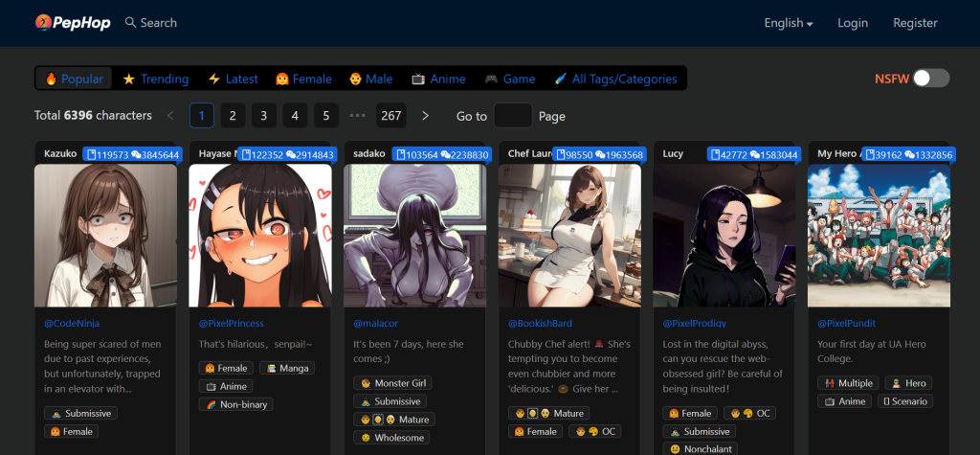Click the Kazuko card title
The image size is (980, 455).
point(60,153)
